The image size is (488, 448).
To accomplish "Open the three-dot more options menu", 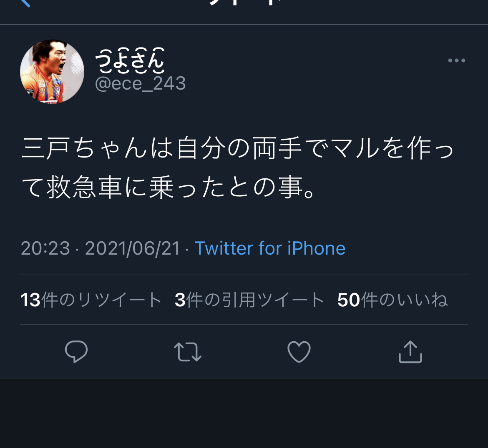I will tap(457, 60).
